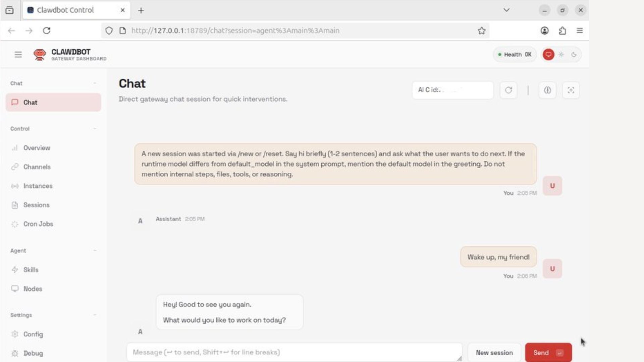Viewport: 644px width, 362px height.
Task: Switch to light theme sun toggle
Action: click(561, 55)
